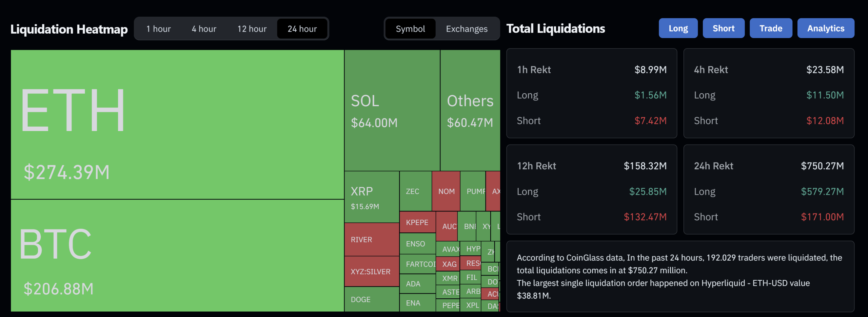Click the Long liquidations button
The image size is (868, 317).
pos(678,28)
